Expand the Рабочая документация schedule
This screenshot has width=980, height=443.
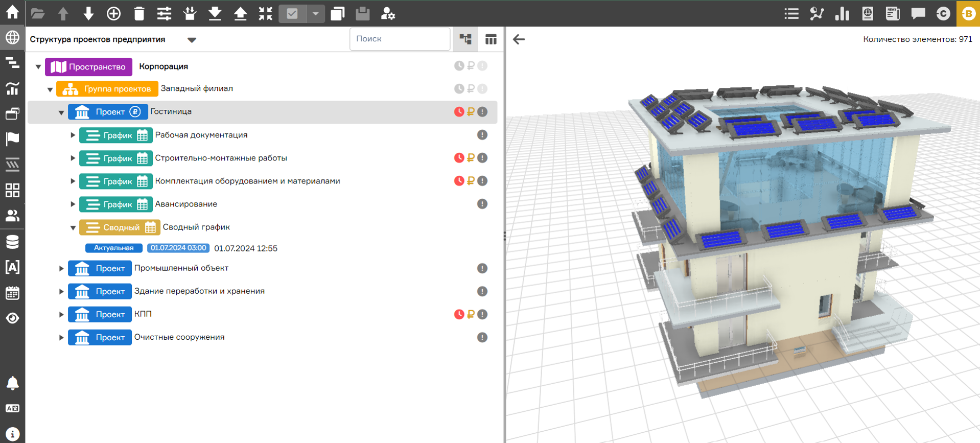point(73,135)
